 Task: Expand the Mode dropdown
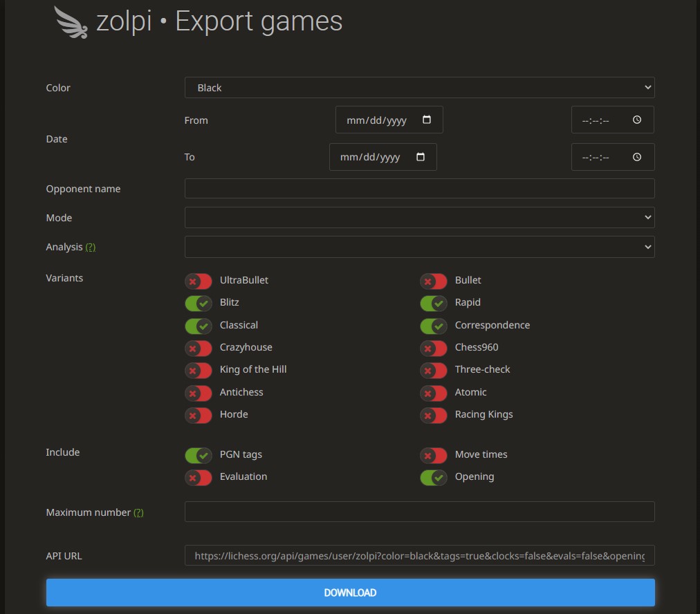coord(419,218)
